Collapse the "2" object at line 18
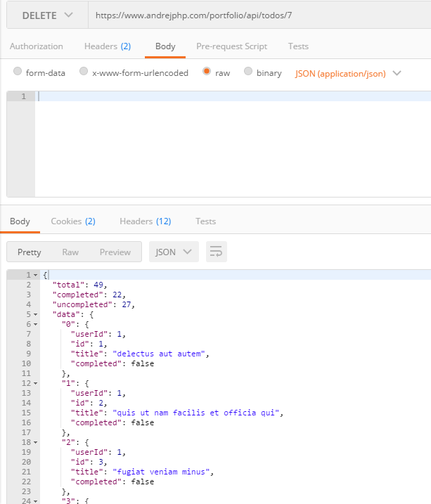Image resolution: width=431 pixels, height=504 pixels. (x=36, y=443)
